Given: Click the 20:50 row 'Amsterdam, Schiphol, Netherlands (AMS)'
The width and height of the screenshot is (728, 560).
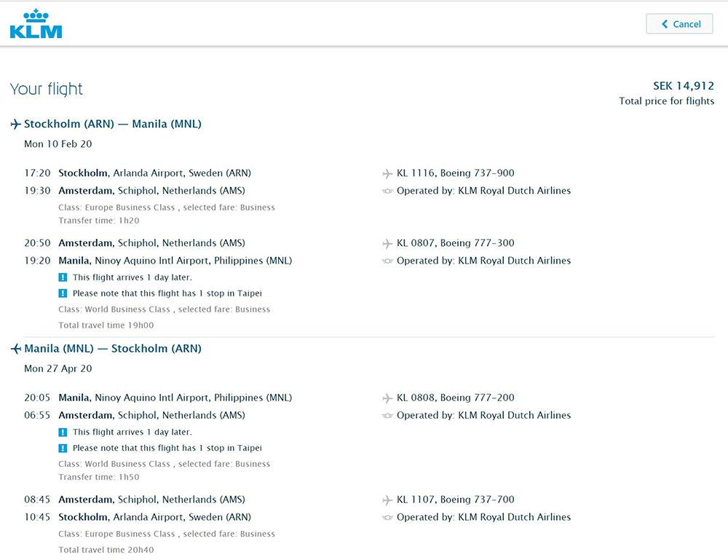Looking at the screenshot, I should pyautogui.click(x=152, y=243).
